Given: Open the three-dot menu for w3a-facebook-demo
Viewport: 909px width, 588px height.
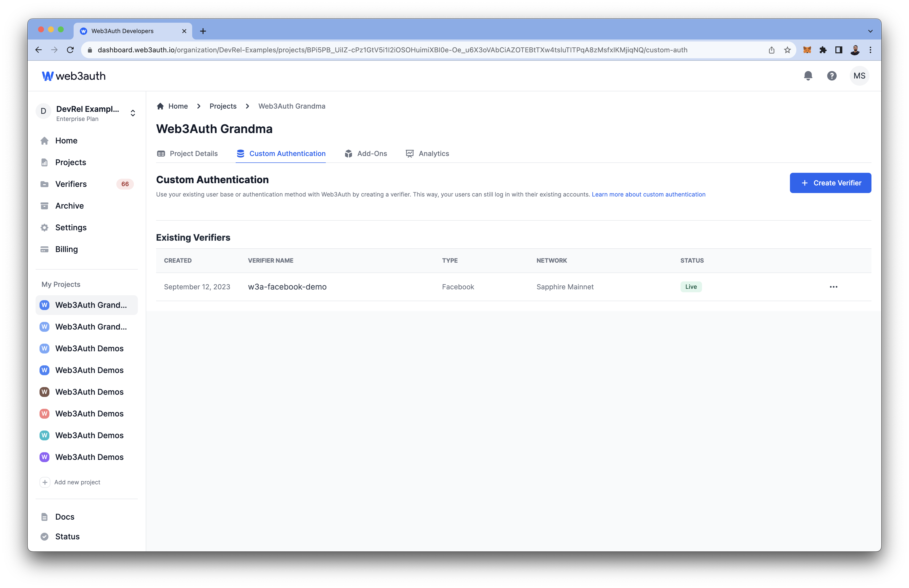Looking at the screenshot, I should 833,287.
